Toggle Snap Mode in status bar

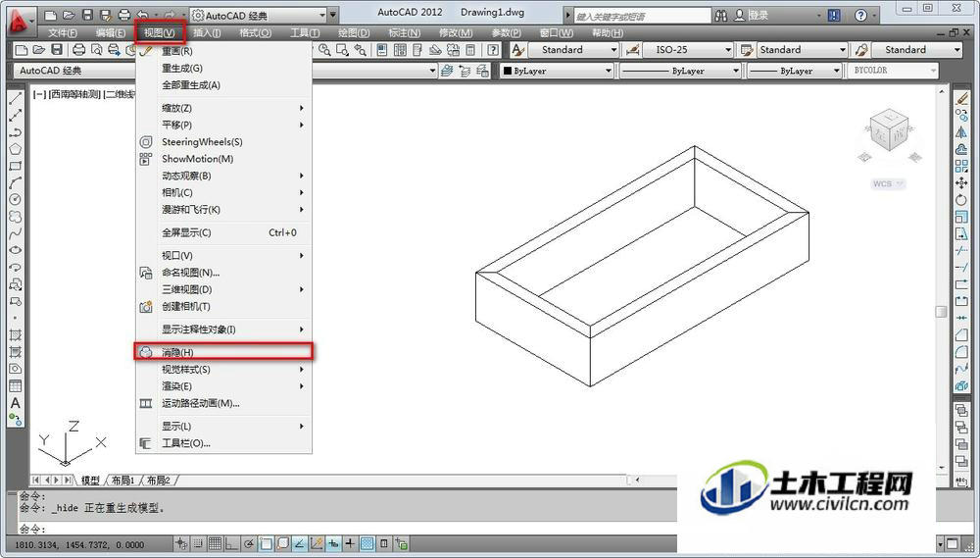click(x=198, y=543)
